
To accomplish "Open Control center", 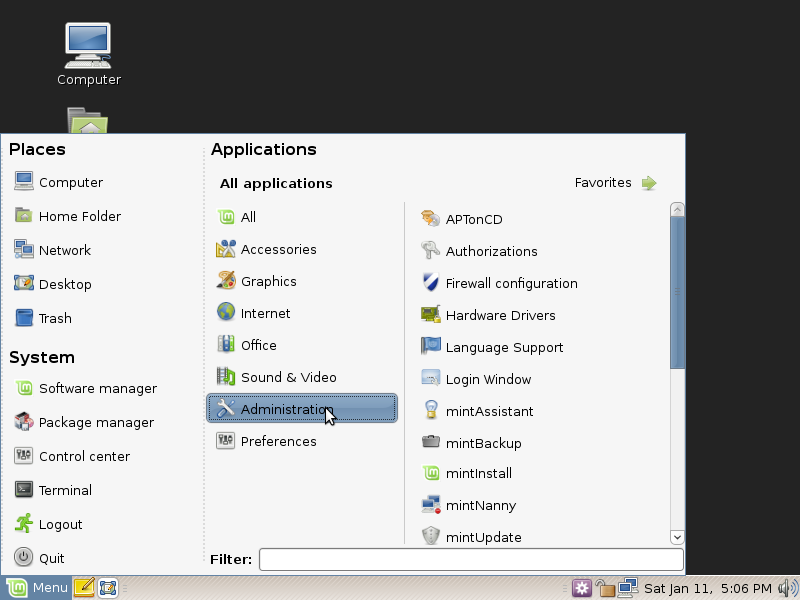I will click(72, 456).
